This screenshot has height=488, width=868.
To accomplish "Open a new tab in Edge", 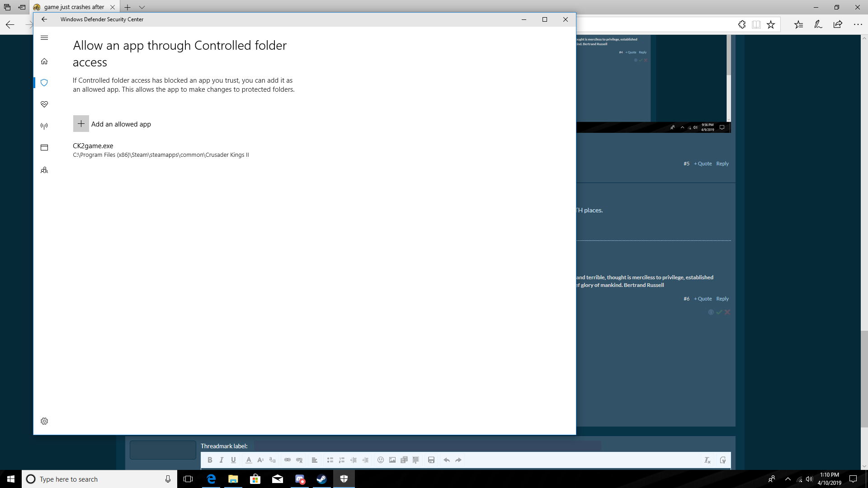I will [x=127, y=7].
